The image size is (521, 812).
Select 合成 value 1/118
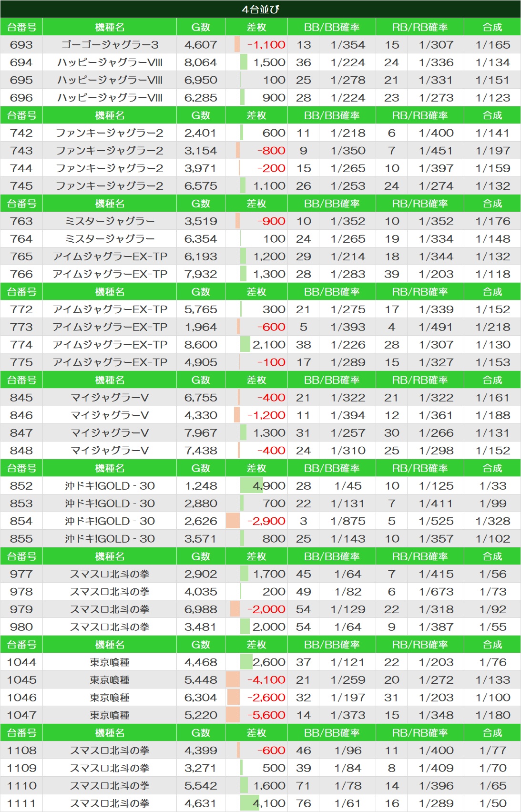(x=492, y=274)
